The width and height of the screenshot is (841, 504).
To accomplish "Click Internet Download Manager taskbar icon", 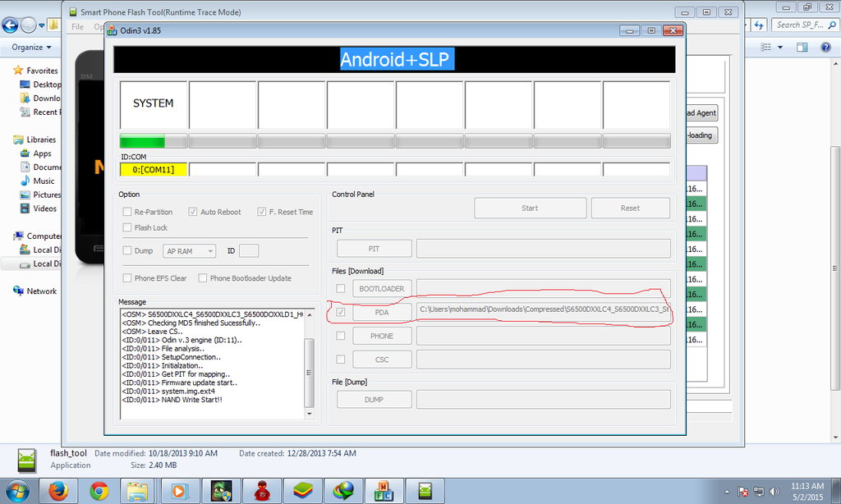I will point(343,491).
